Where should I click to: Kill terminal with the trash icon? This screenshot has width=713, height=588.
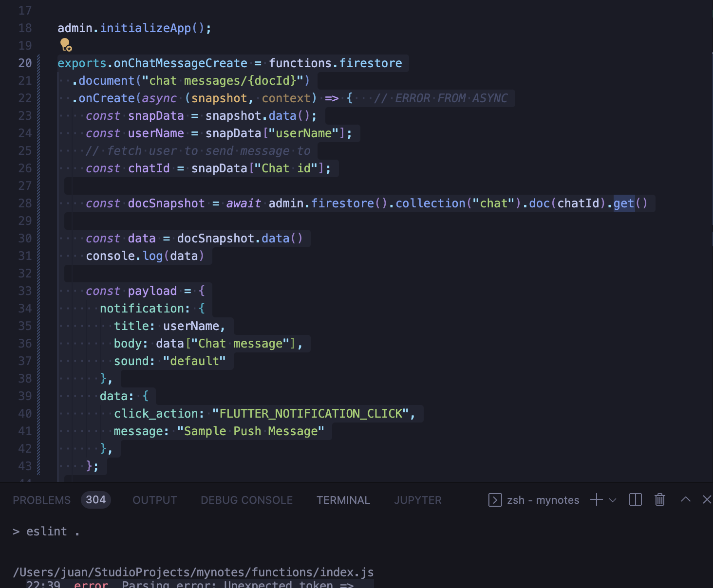(660, 500)
